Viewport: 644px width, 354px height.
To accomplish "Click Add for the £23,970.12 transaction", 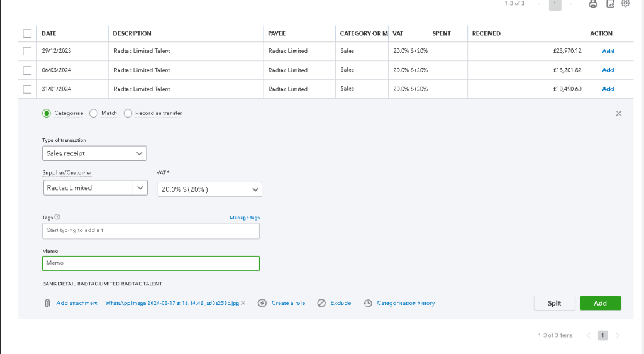I will tap(608, 52).
